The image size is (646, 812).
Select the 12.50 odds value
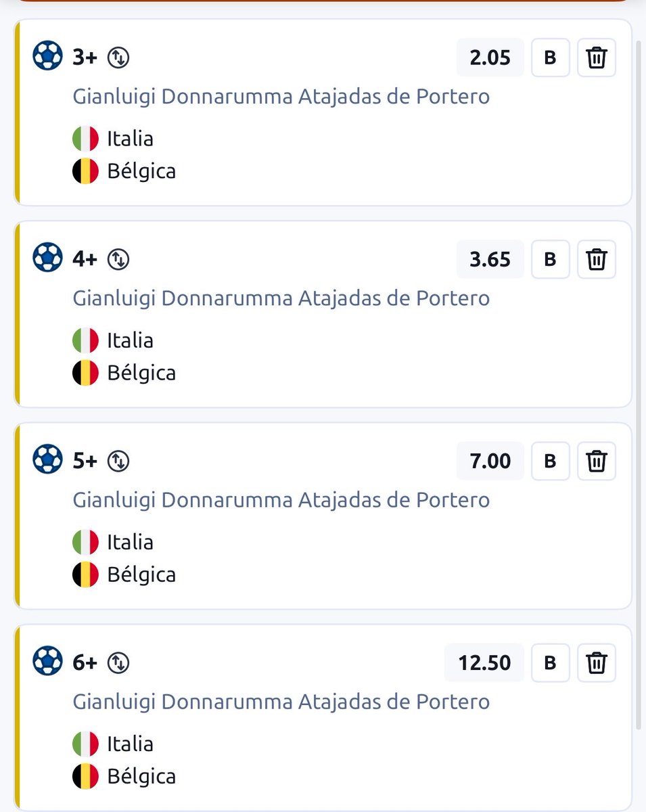click(484, 662)
